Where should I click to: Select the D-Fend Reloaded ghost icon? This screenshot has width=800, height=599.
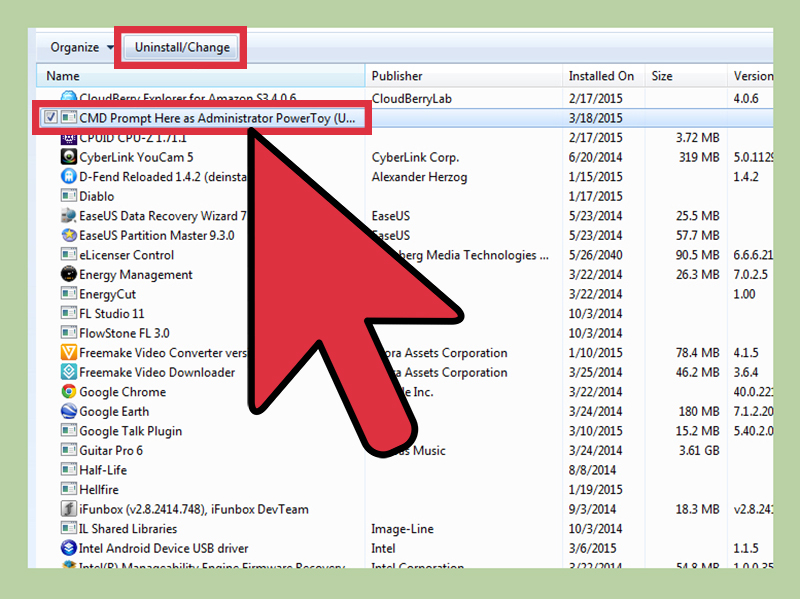point(68,177)
